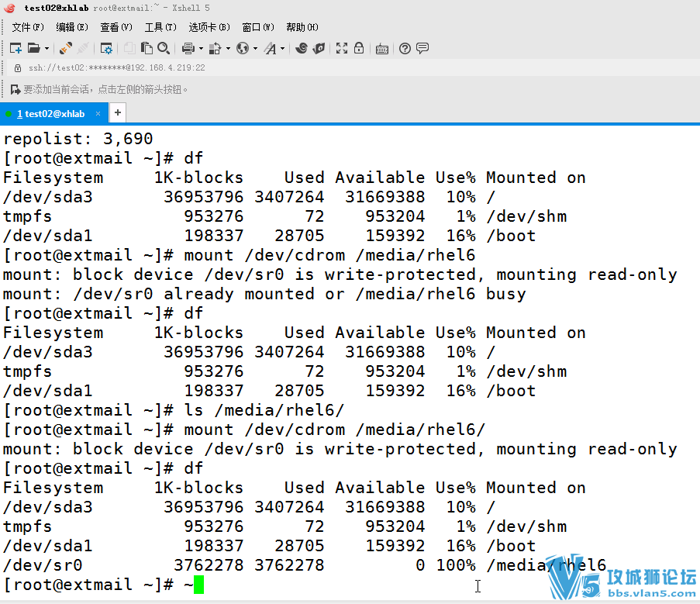Expand the Font dropdown arrow
Screen dimensions: 700x604
coord(282,48)
